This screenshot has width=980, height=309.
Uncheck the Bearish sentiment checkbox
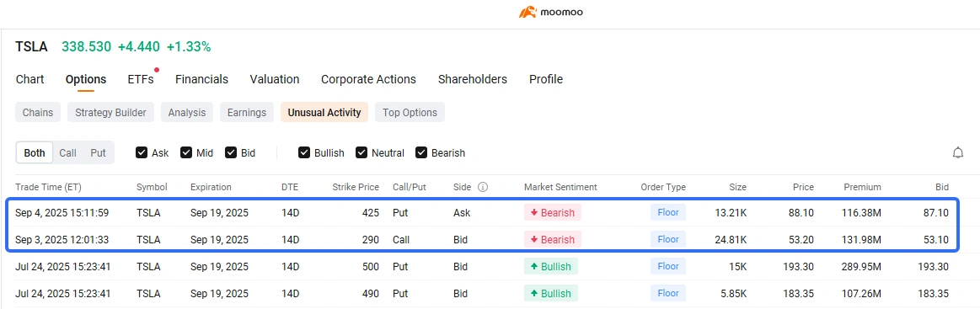click(421, 153)
